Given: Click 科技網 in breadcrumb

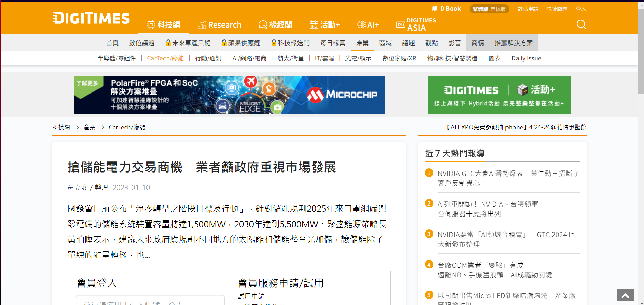Looking at the screenshot, I should [x=61, y=127].
